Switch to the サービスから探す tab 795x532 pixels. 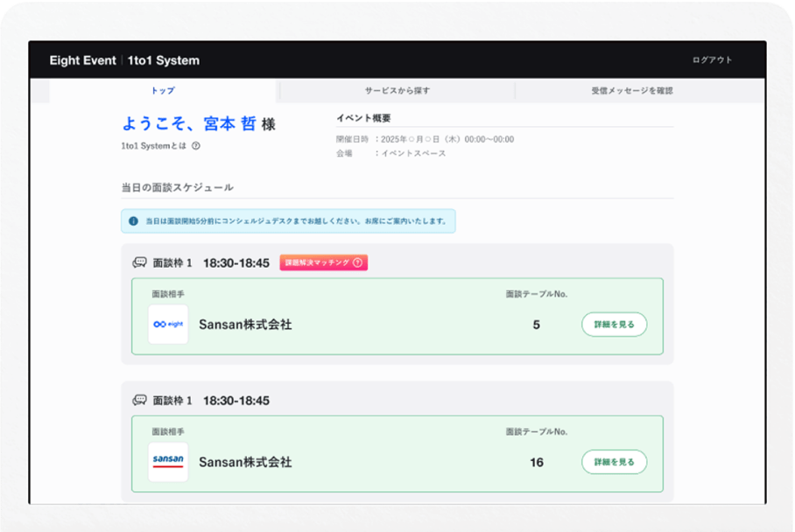397,90
